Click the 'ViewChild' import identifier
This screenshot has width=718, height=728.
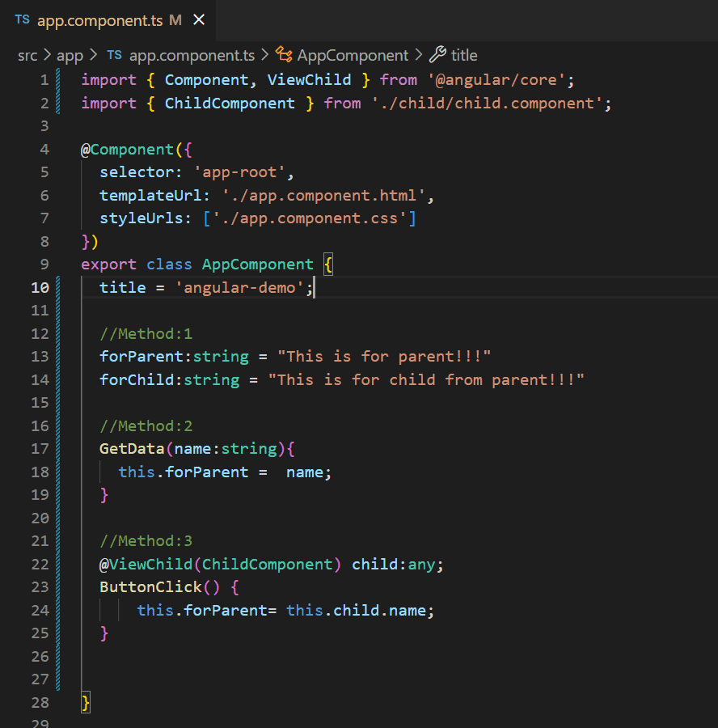[309, 80]
